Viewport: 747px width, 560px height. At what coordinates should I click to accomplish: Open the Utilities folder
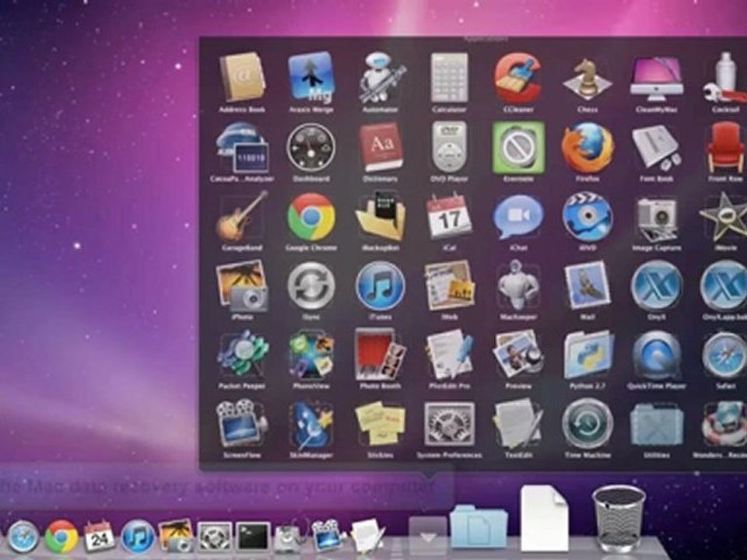point(657,425)
